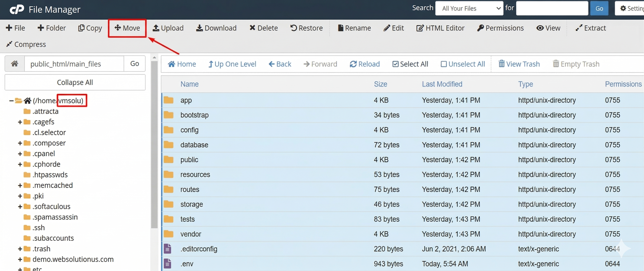This screenshot has height=271, width=644.
Task: Open the Upload tool
Action: (168, 28)
